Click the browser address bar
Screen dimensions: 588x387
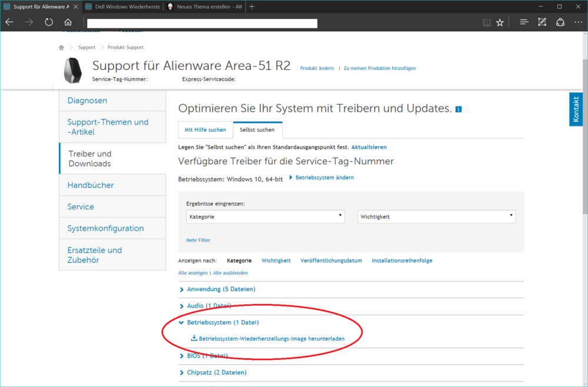pyautogui.click(x=202, y=23)
